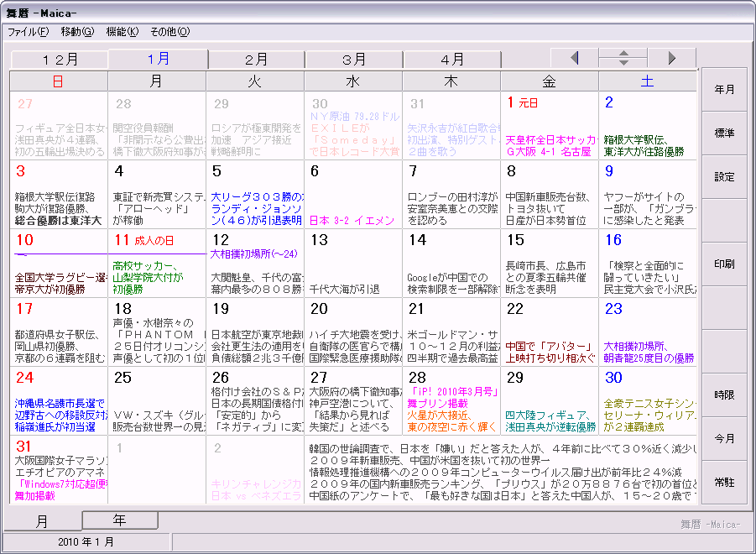Open the ファイル(F) menu
Screen dimensions: 756x554
pos(28,32)
